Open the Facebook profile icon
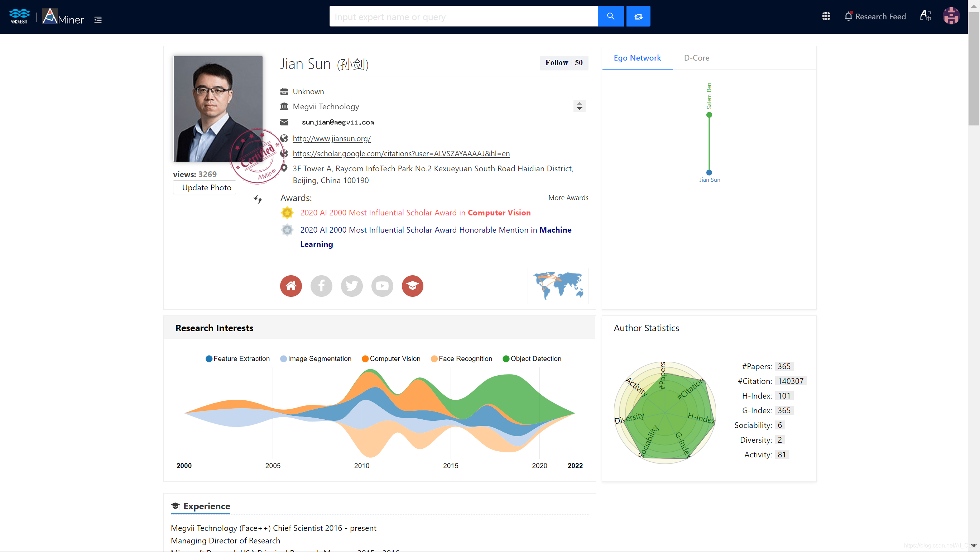This screenshot has height=552, width=980. point(321,286)
